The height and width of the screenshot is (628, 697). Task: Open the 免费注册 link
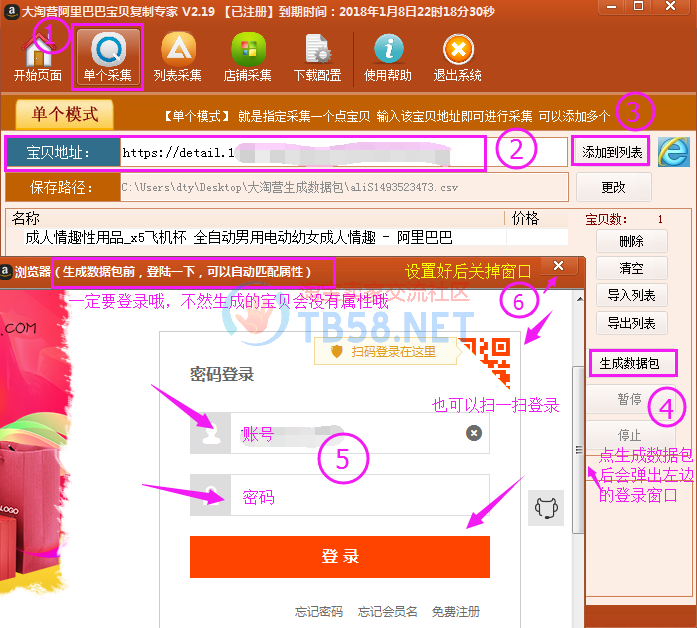point(456,612)
